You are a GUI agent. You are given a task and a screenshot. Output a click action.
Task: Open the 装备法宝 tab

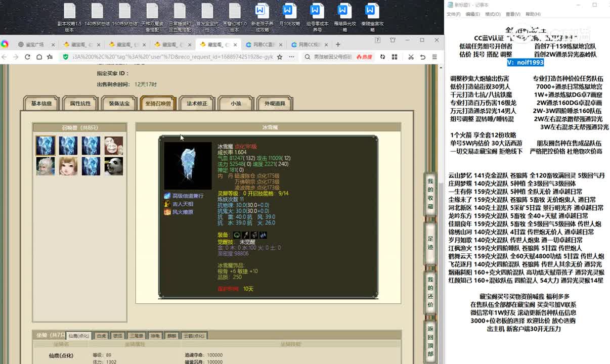119,103
